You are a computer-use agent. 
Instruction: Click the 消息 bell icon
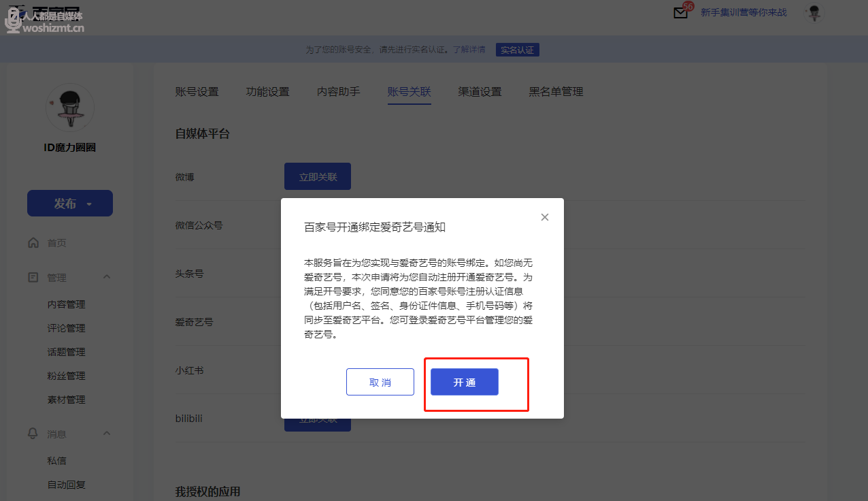[x=33, y=434]
